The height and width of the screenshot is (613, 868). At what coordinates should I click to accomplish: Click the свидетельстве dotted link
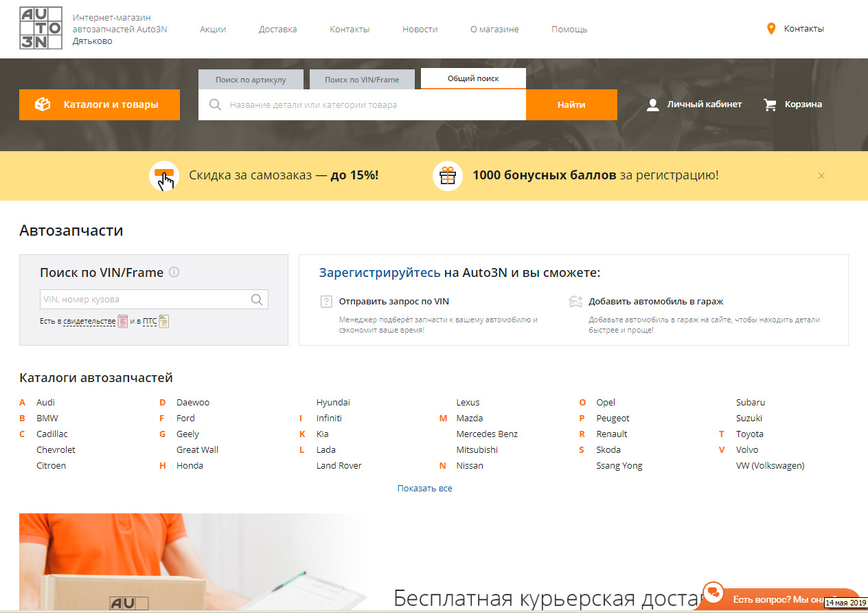[x=89, y=321]
